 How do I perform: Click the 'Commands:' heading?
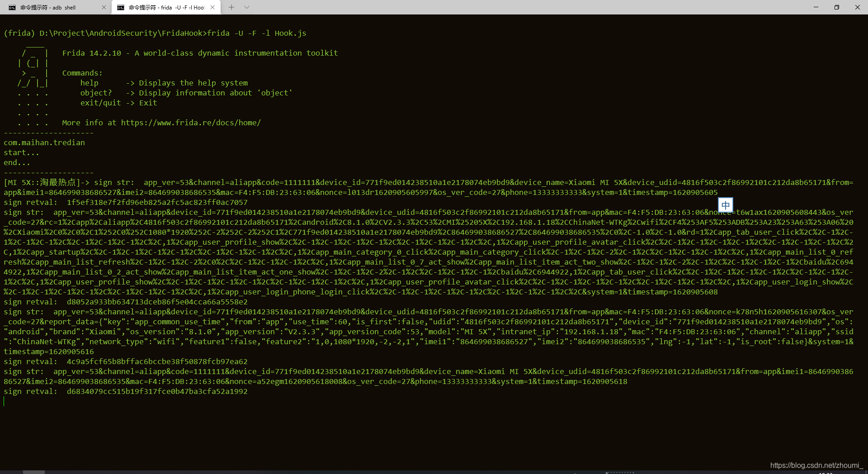82,73
